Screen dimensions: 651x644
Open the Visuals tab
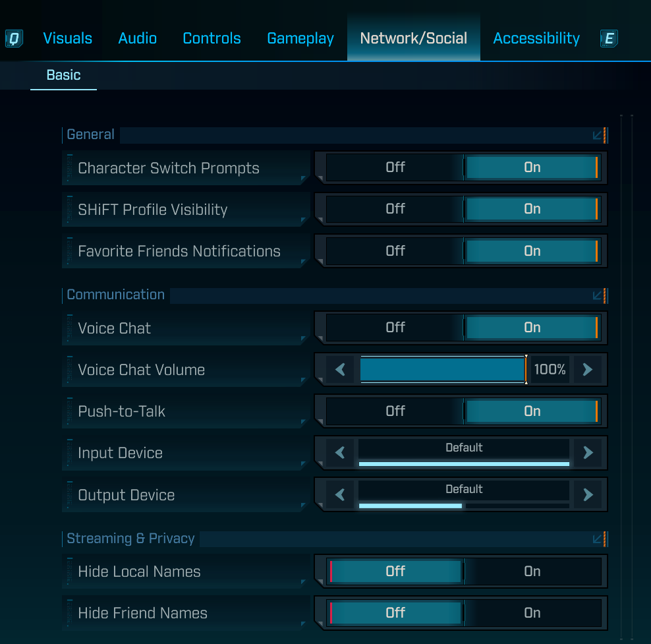coord(68,38)
